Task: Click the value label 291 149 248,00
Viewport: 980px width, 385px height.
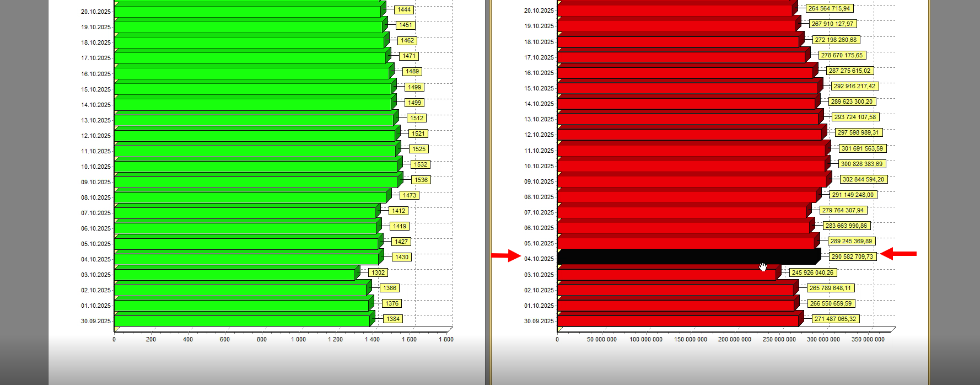Action: 853,195
